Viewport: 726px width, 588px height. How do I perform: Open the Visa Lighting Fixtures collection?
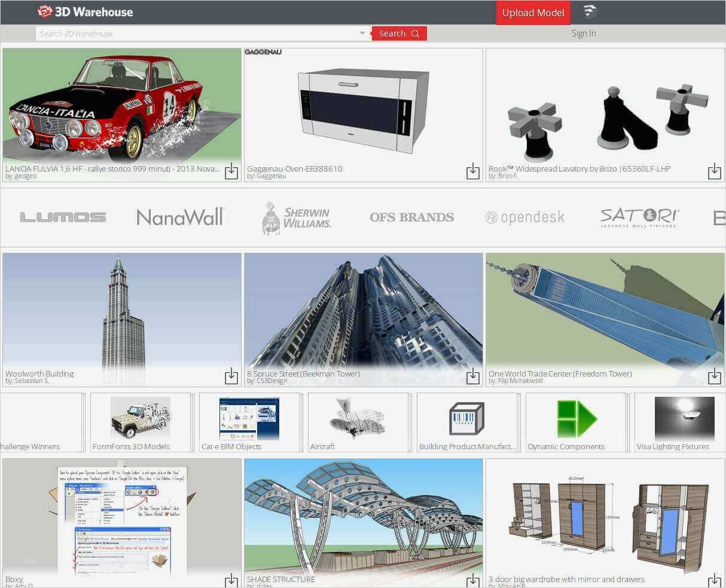680,422
